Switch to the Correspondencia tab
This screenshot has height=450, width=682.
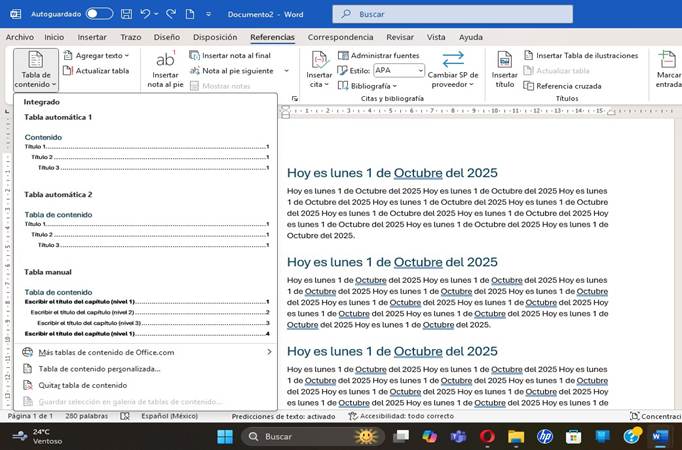[340, 37]
